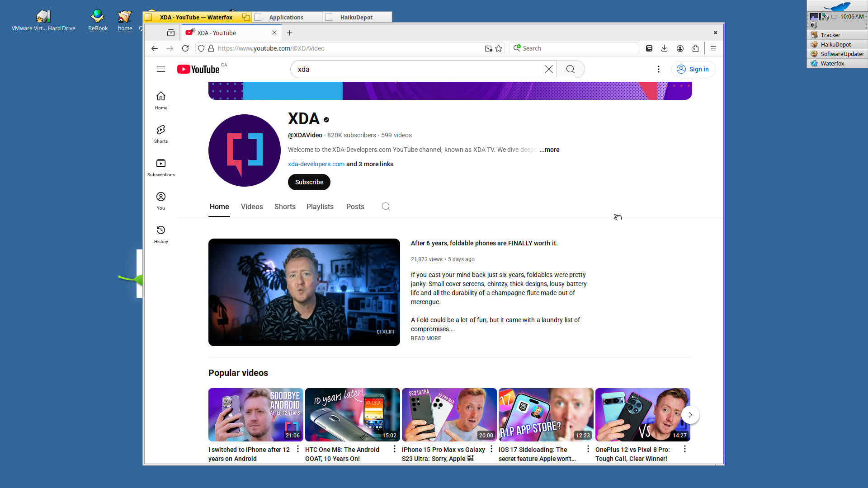Open Shorts from the left sidebar
Image resolution: width=868 pixels, height=488 pixels.
pyautogui.click(x=161, y=134)
